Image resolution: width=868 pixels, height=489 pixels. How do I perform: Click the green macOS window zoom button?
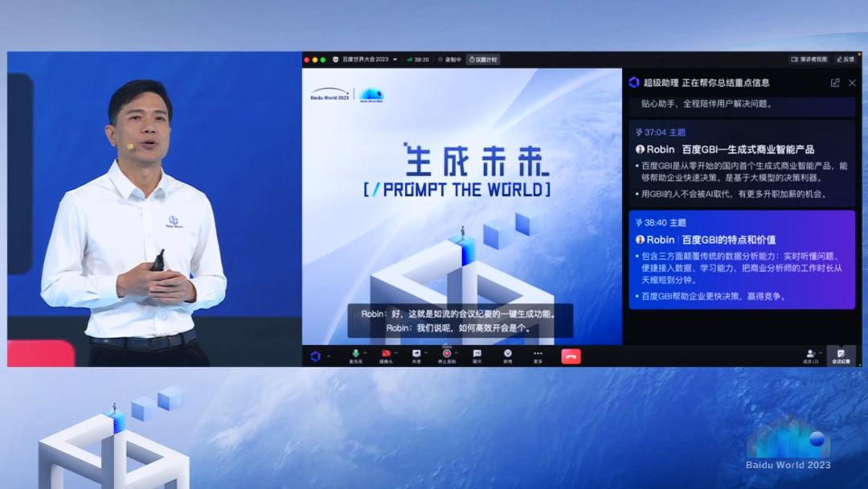(x=323, y=60)
